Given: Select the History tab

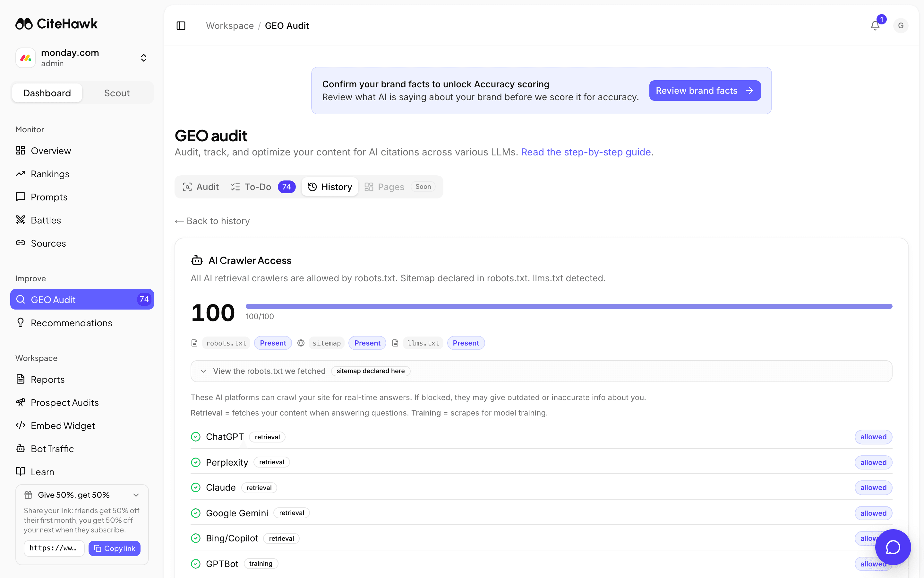Looking at the screenshot, I should click(x=330, y=187).
